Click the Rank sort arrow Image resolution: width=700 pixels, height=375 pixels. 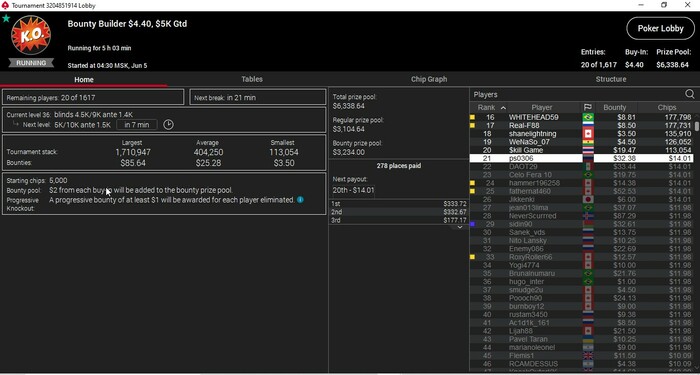point(503,108)
